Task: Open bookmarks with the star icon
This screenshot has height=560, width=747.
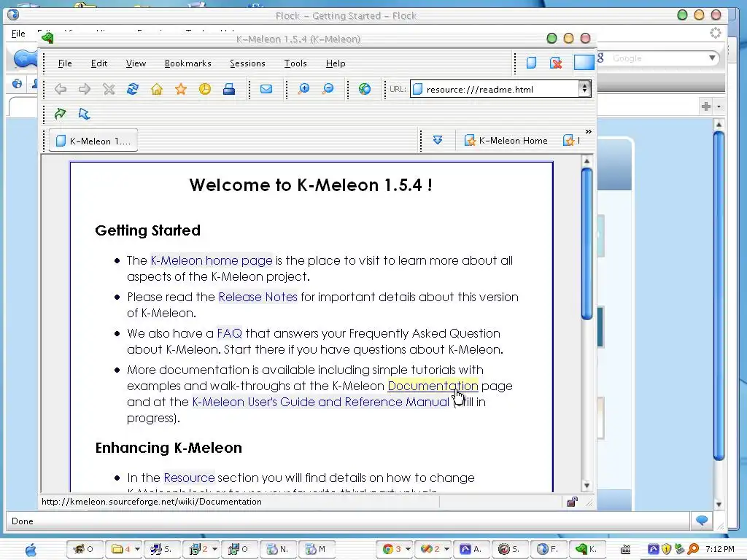Action: tap(181, 89)
